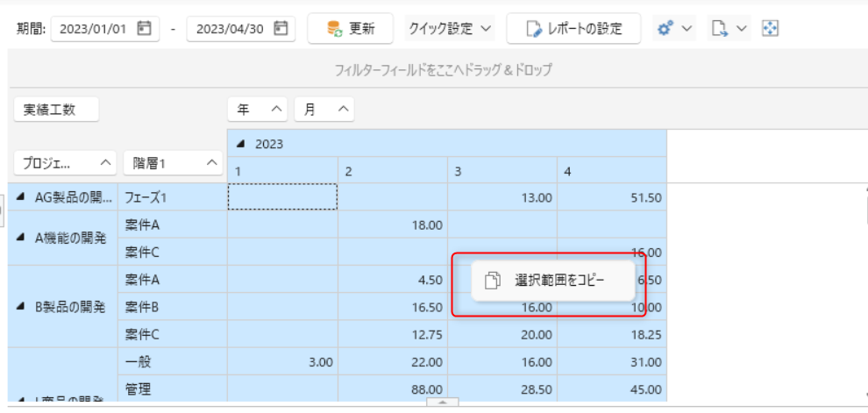Click the expand-all arrows icon
Screen dimensions: 868x413
[771, 29]
